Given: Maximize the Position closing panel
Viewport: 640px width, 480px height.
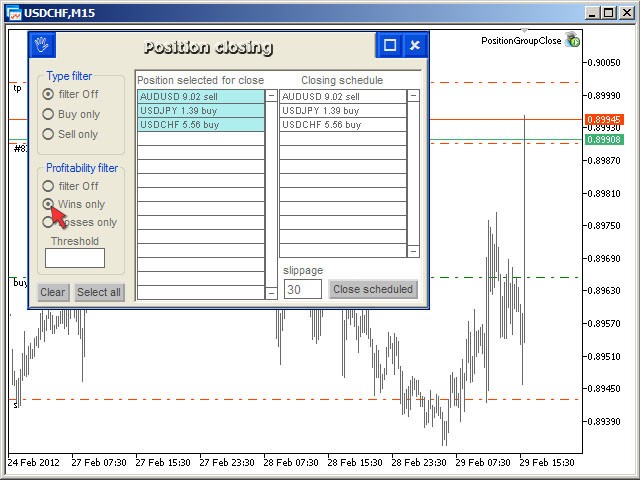Looking at the screenshot, I should pos(390,46).
